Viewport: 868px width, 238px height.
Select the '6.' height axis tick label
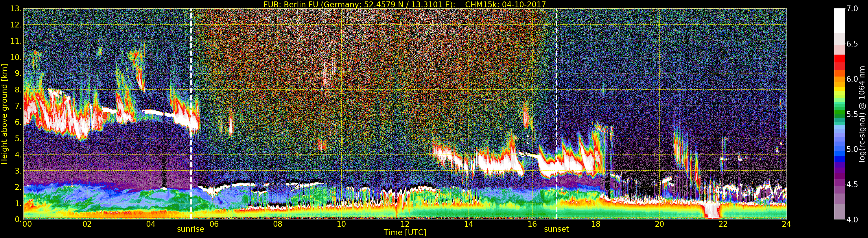18,122
